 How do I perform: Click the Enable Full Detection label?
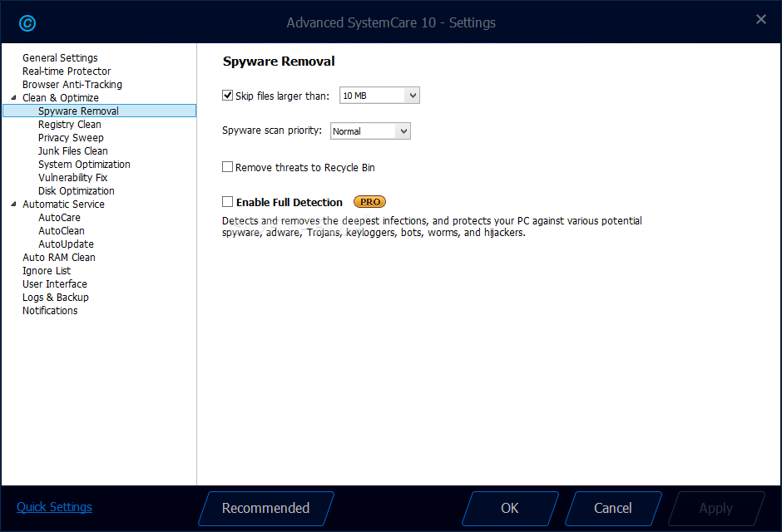[x=290, y=202]
